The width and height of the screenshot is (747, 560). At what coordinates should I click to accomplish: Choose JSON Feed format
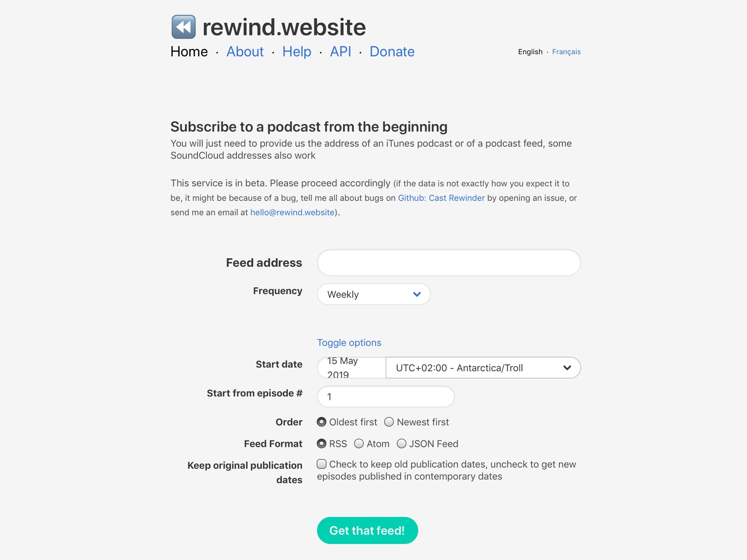click(x=402, y=444)
